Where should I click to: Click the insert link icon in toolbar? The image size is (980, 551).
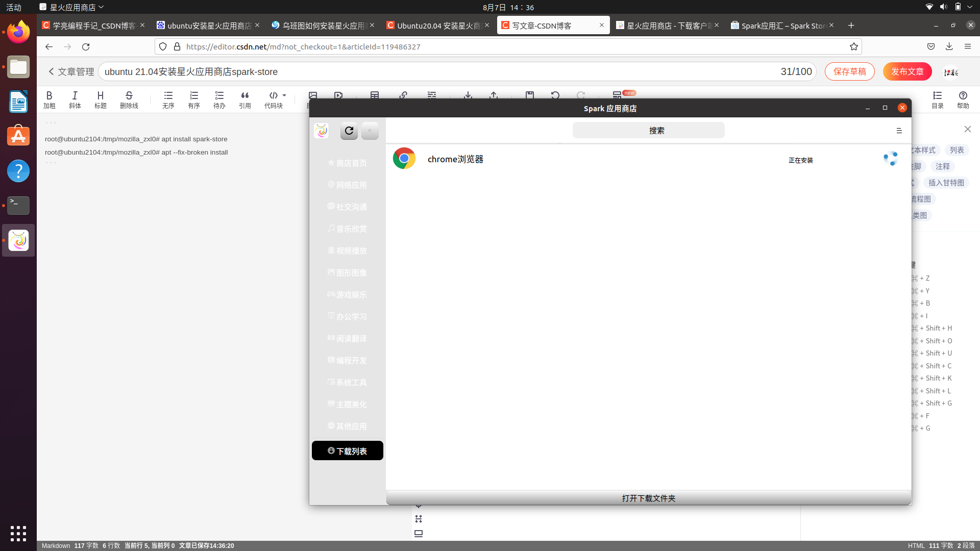(403, 95)
